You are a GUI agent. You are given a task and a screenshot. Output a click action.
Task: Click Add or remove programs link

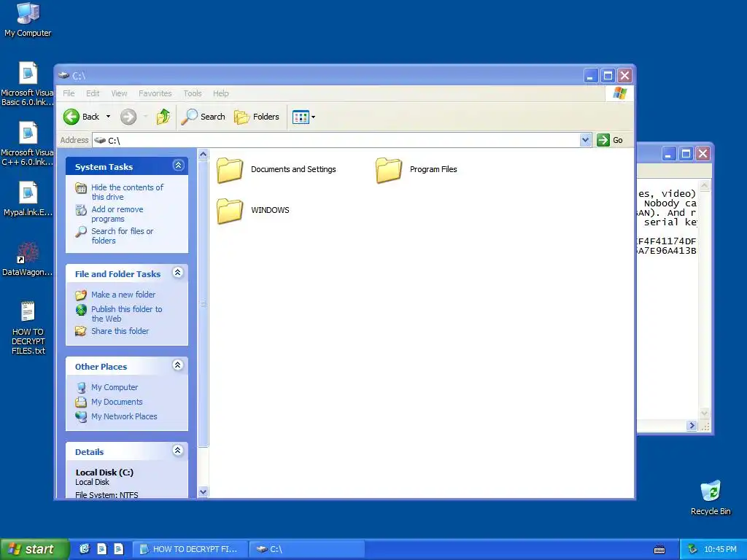[x=117, y=214]
